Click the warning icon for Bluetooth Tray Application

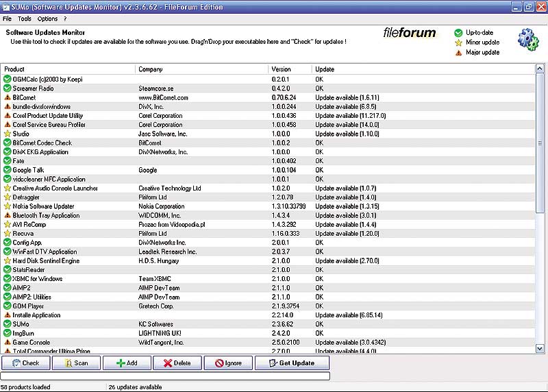point(8,215)
